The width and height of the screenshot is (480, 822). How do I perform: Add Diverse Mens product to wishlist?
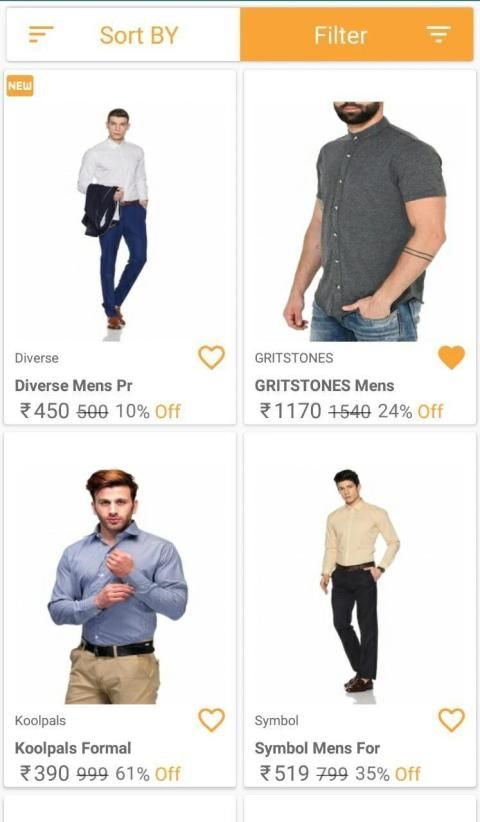(x=211, y=357)
